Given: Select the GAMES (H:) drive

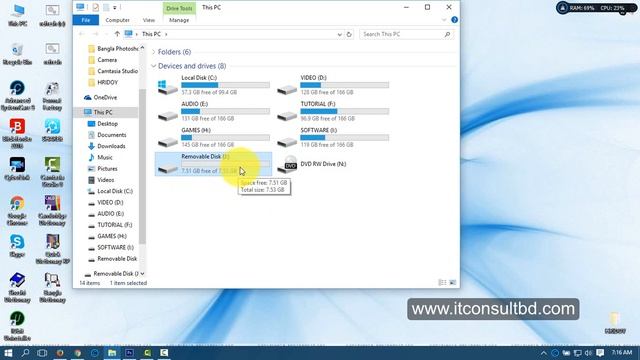Looking at the screenshot, I should pos(213,137).
